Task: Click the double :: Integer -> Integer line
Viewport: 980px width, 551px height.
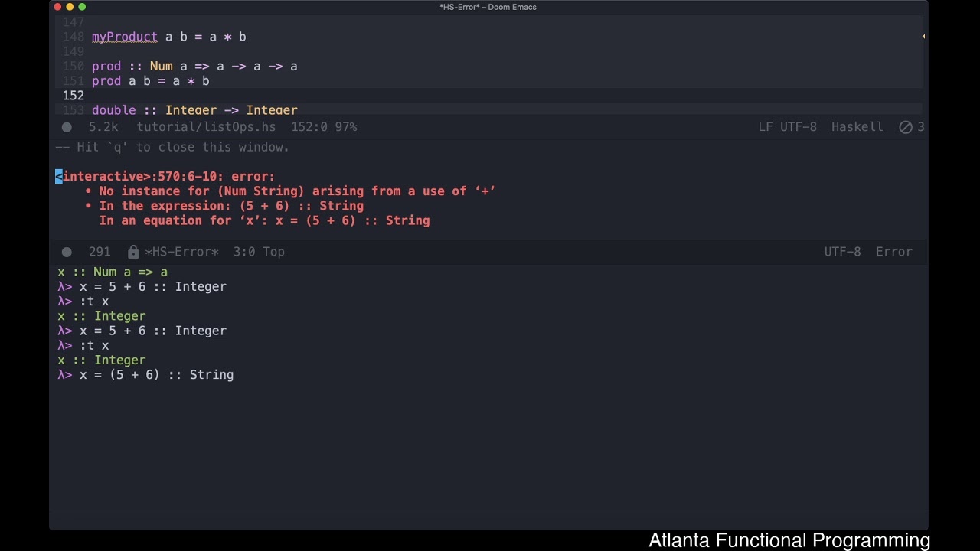Action: [194, 109]
